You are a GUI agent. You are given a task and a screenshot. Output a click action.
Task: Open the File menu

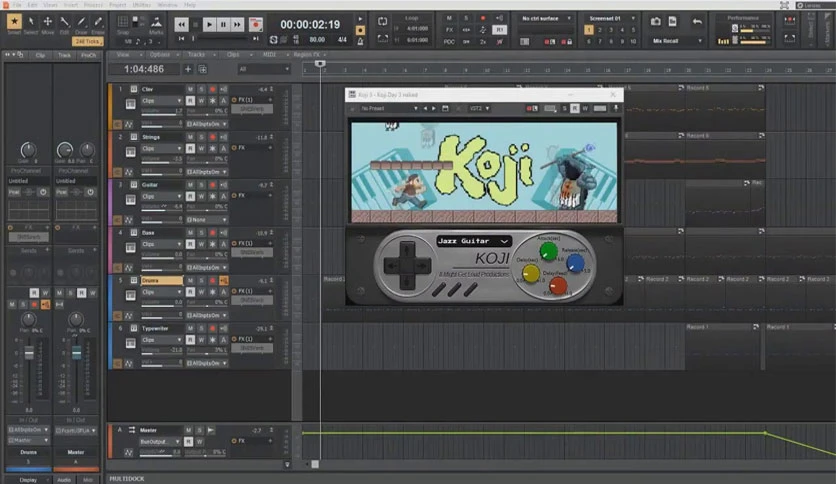[x=17, y=5]
